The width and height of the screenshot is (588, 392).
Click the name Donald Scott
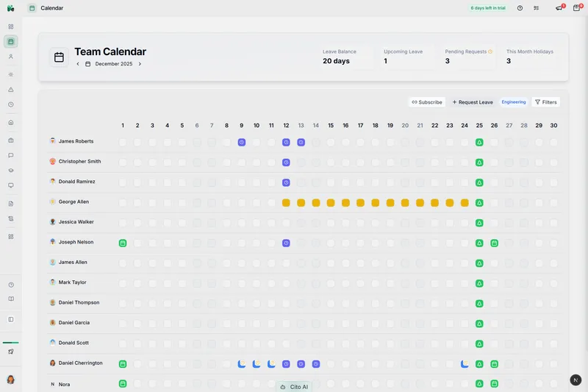pyautogui.click(x=73, y=343)
